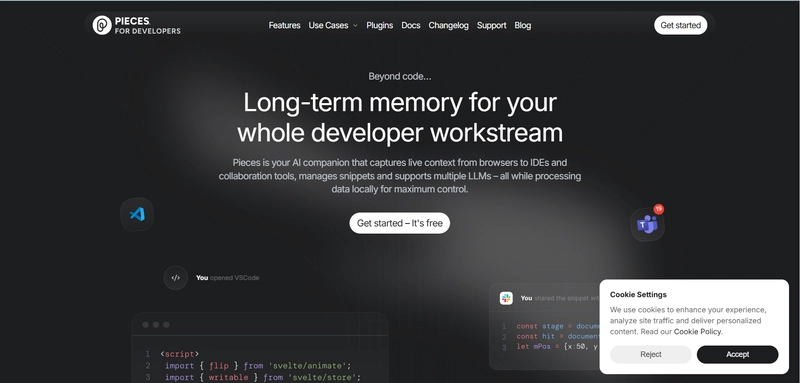Click the Get started – It's free button

(x=399, y=223)
